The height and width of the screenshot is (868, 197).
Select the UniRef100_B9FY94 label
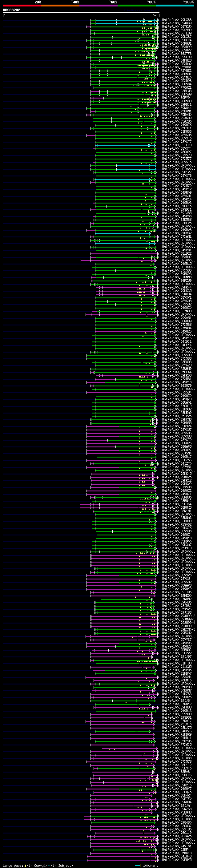pyautogui.click(x=177, y=98)
